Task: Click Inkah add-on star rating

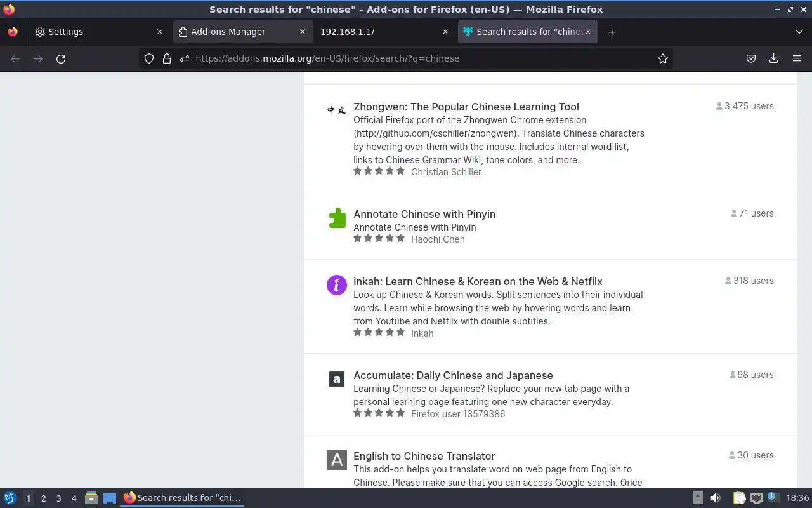Action: coord(379,332)
